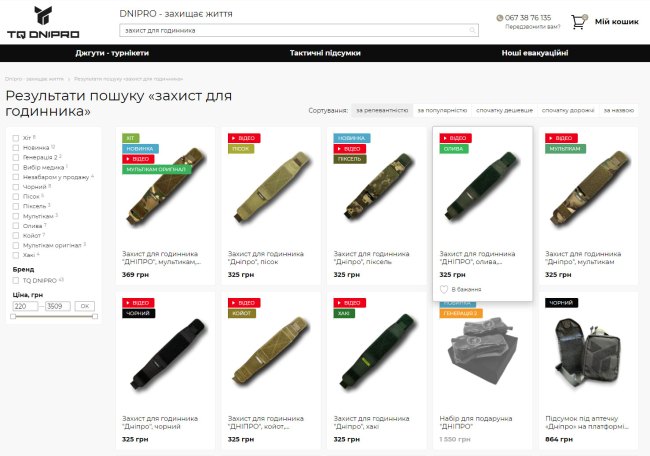Click ВІДЕО badge on пісок watch protector
This screenshot has width=650, height=456.
244,138
